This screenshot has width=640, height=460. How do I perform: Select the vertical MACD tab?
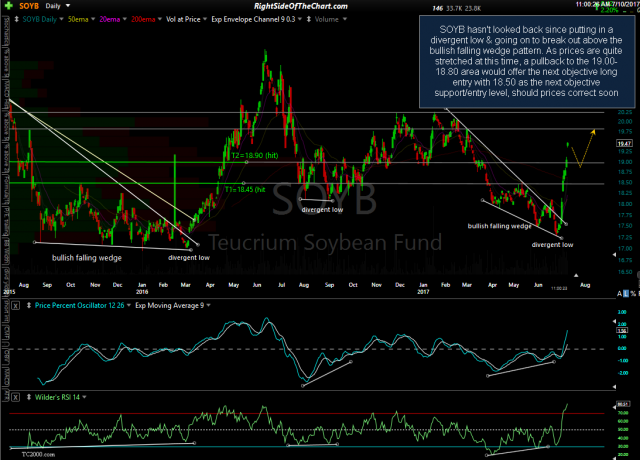pyautogui.click(x=6, y=379)
